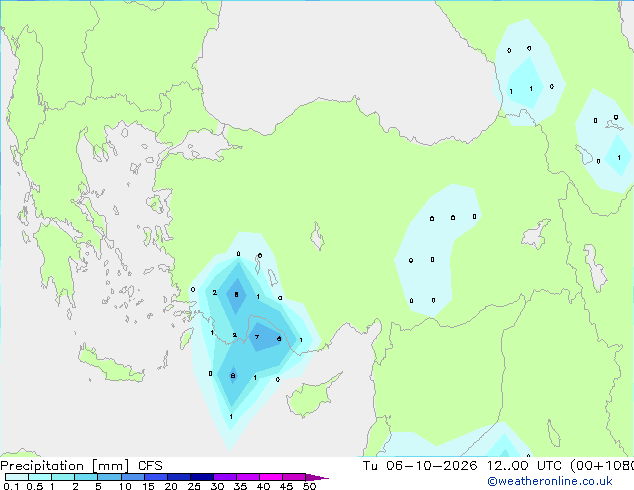Pick the purple swatch between 30 and 35

[x=224, y=477]
